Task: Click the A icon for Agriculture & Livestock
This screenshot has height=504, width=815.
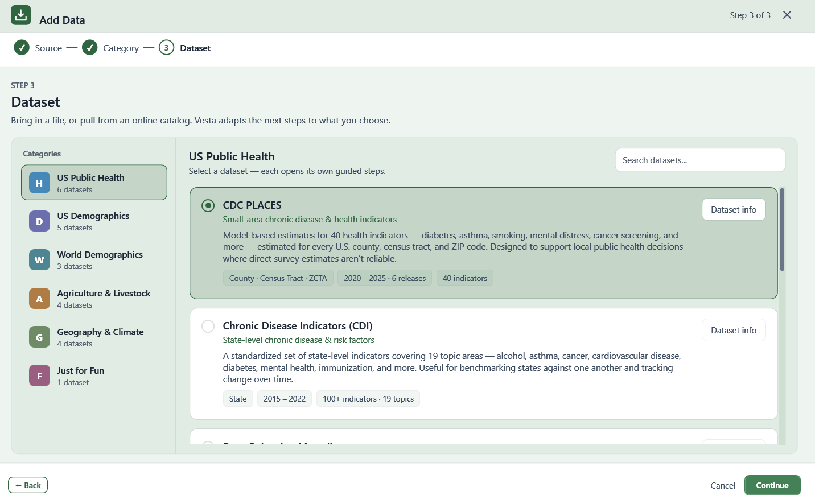Action: point(39,299)
